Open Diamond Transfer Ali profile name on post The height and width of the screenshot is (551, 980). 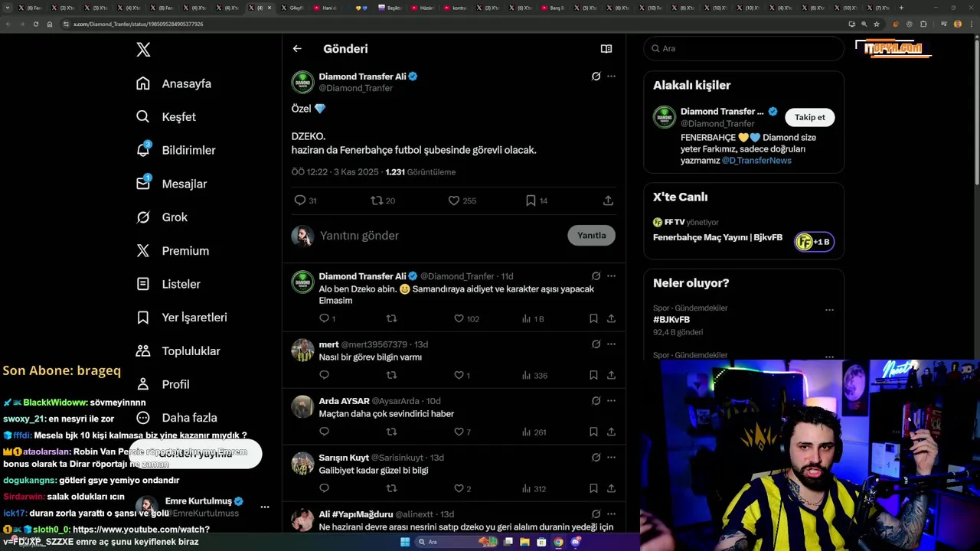(362, 77)
